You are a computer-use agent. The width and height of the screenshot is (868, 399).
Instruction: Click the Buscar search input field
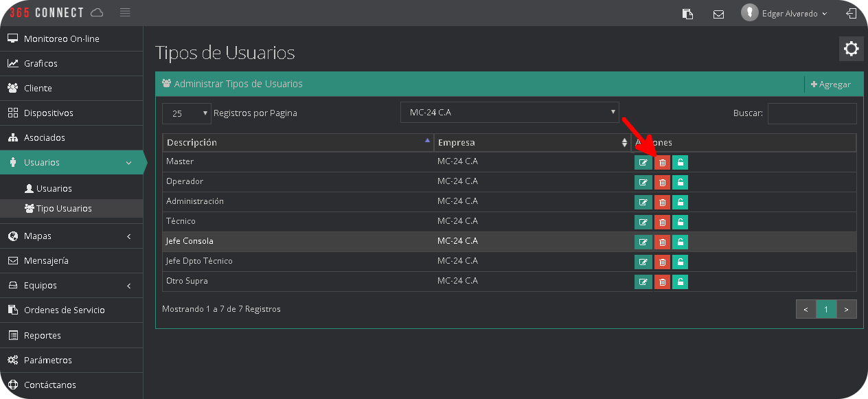812,113
